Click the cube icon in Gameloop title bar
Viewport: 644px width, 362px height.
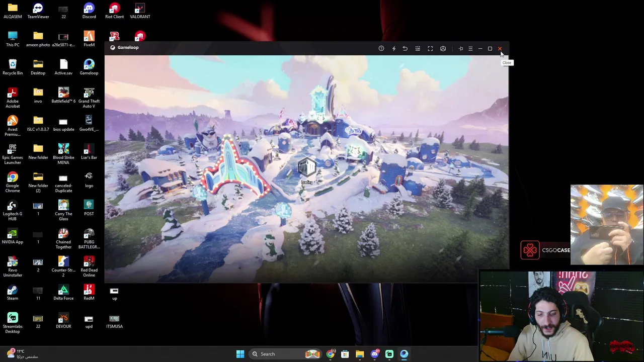pos(443,48)
